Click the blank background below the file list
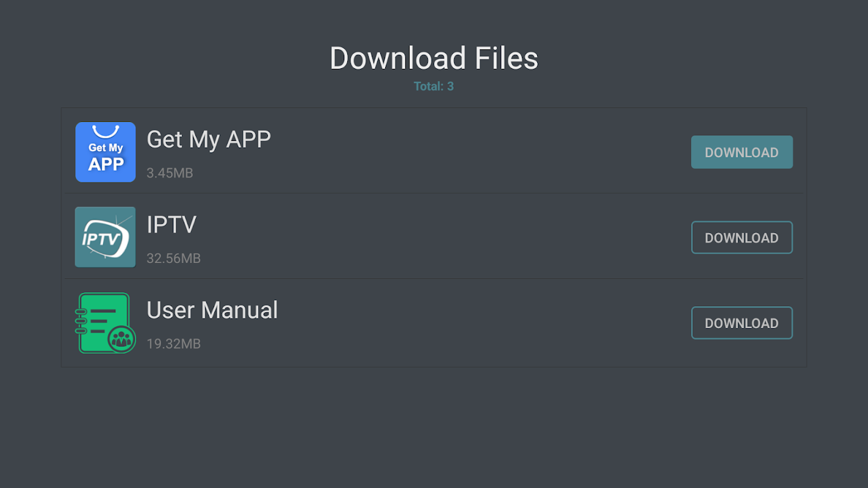Screen dimensions: 868x488 coord(433,427)
